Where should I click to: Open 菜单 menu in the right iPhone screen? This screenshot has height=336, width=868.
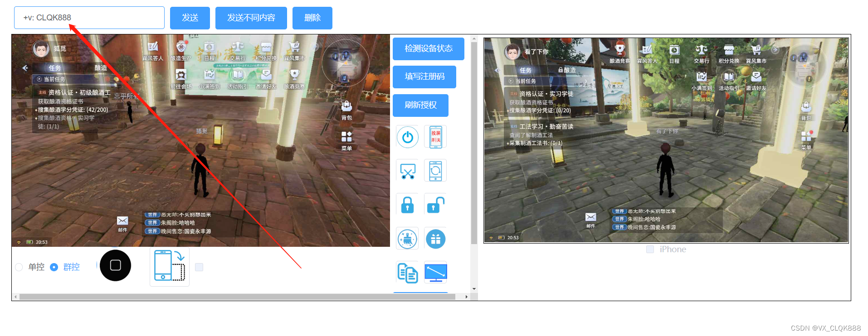coord(806,141)
